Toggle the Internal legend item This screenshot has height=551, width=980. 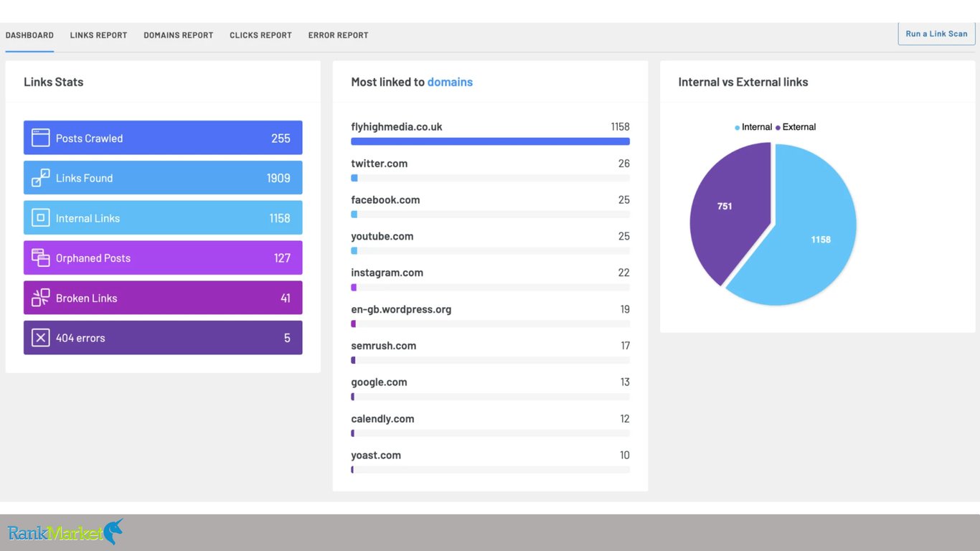click(x=753, y=127)
